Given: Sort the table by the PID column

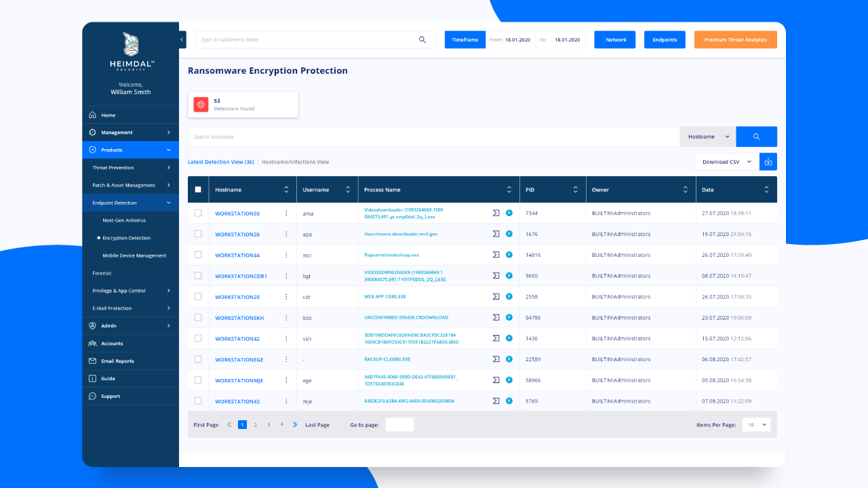Looking at the screenshot, I should pos(576,190).
